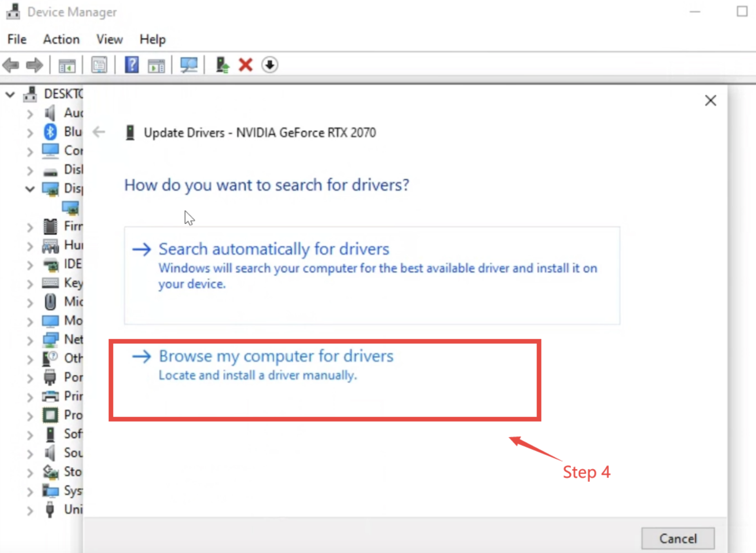Expand the Firmware node chevron
756x553 pixels.
tap(30, 228)
